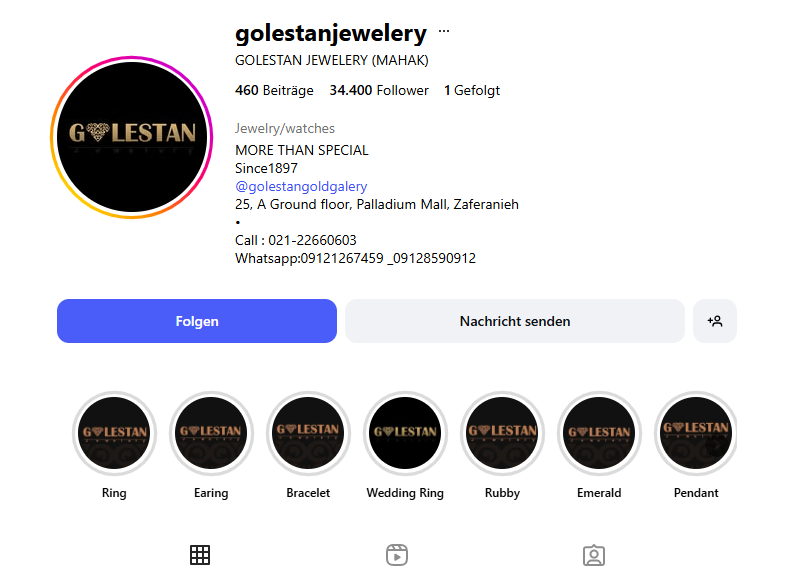Open the three-dot options menu

tap(444, 31)
